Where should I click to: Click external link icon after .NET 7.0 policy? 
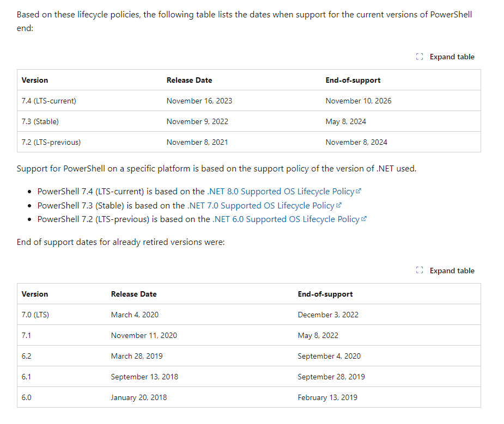click(338, 205)
